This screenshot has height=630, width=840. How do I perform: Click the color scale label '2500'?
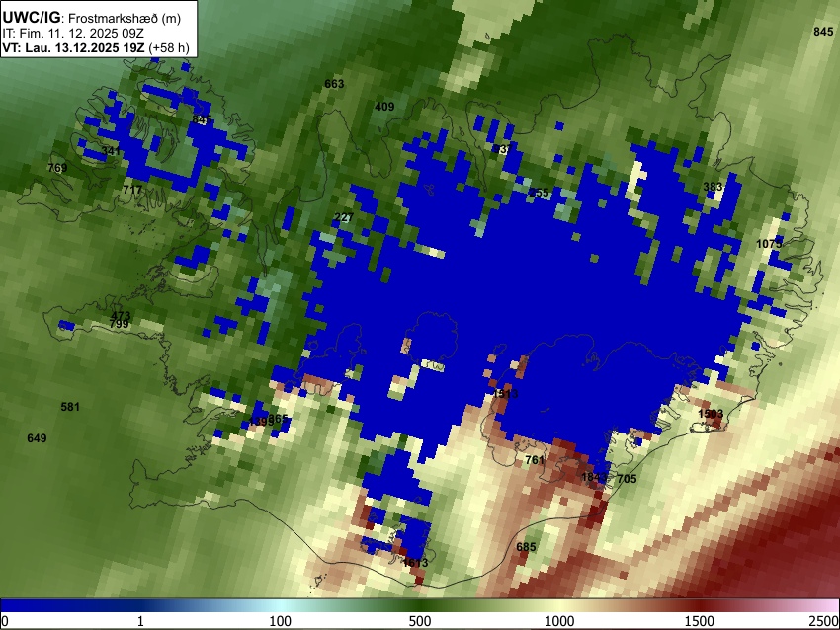click(x=824, y=621)
